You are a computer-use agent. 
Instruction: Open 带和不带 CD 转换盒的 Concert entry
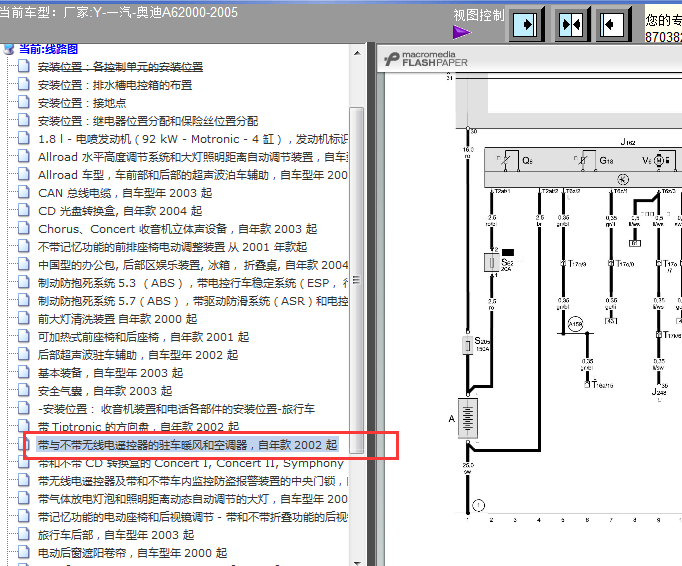pyautogui.click(x=191, y=463)
